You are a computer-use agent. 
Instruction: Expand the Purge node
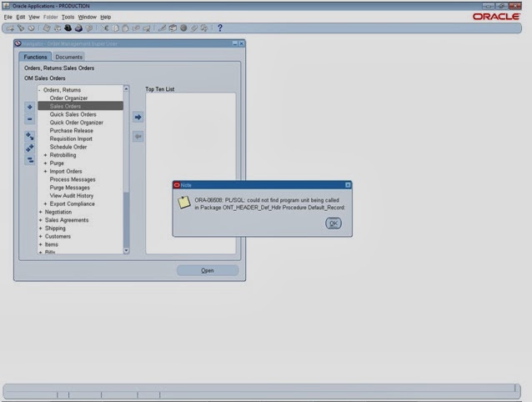[46, 163]
